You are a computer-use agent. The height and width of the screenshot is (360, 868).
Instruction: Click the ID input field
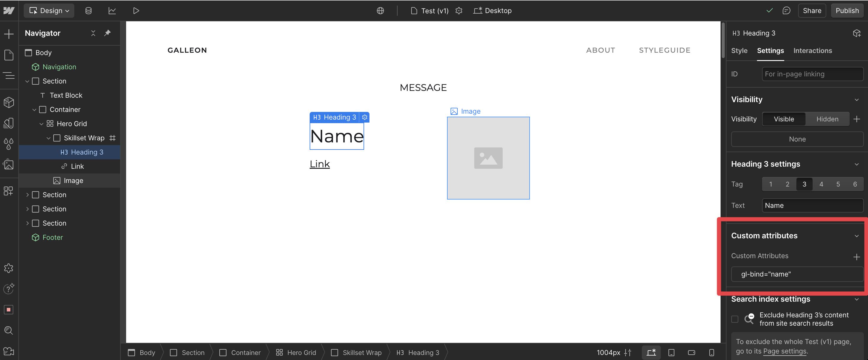[x=812, y=74]
